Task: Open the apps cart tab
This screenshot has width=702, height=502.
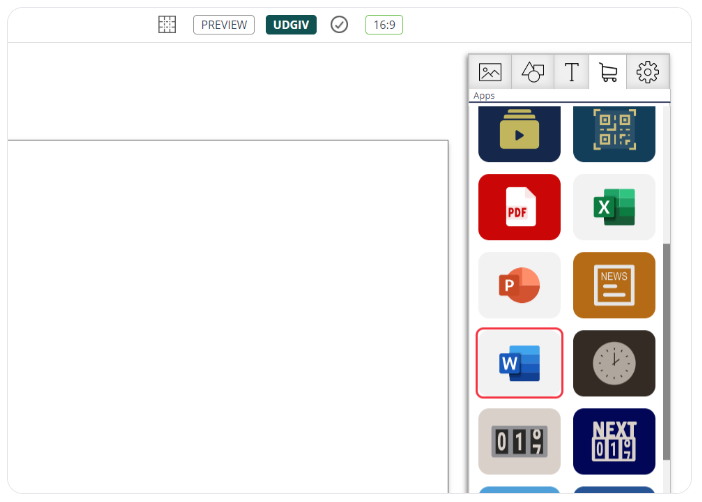Action: click(x=608, y=72)
